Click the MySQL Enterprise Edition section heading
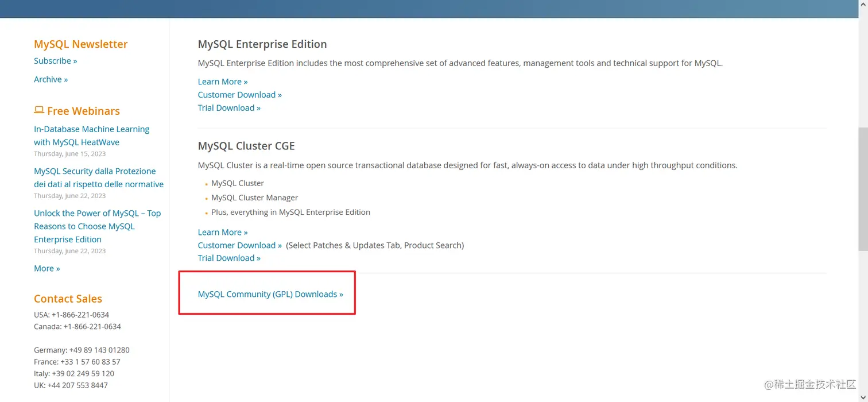 pyautogui.click(x=262, y=44)
